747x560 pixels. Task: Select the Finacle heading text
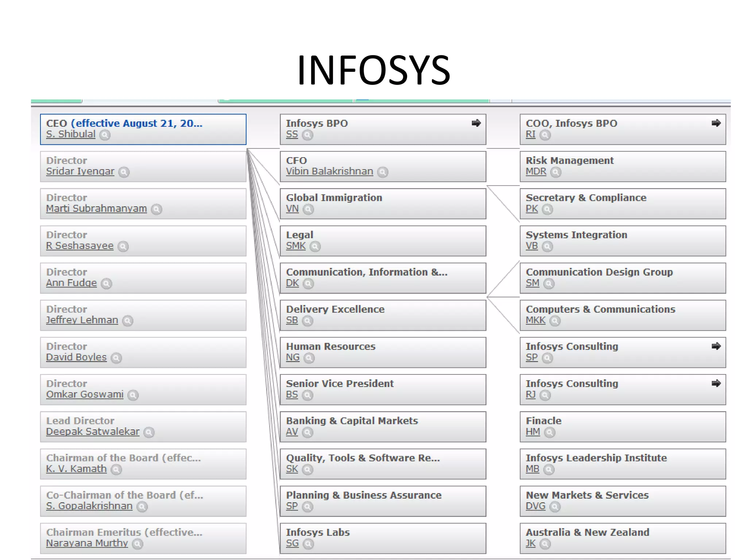[x=543, y=421]
